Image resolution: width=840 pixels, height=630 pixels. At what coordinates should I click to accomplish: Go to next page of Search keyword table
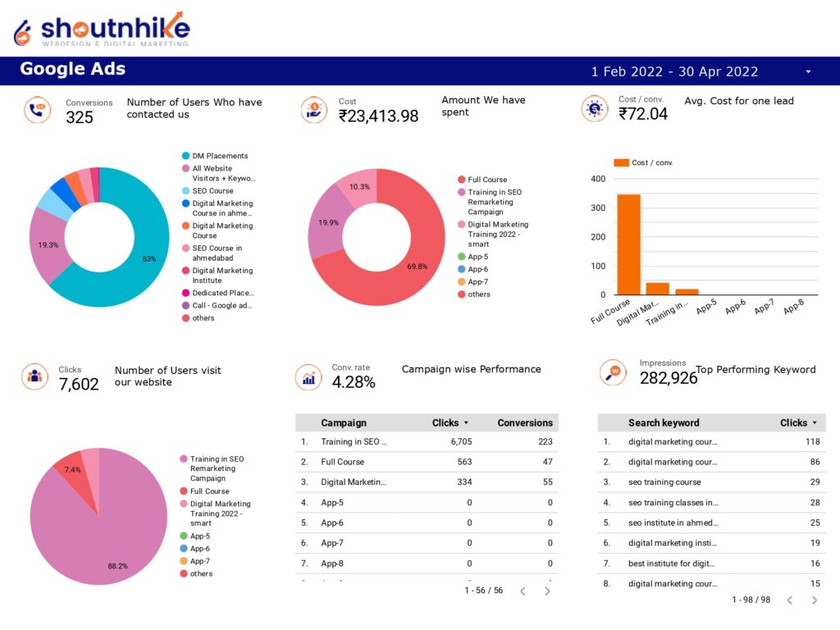point(815,600)
